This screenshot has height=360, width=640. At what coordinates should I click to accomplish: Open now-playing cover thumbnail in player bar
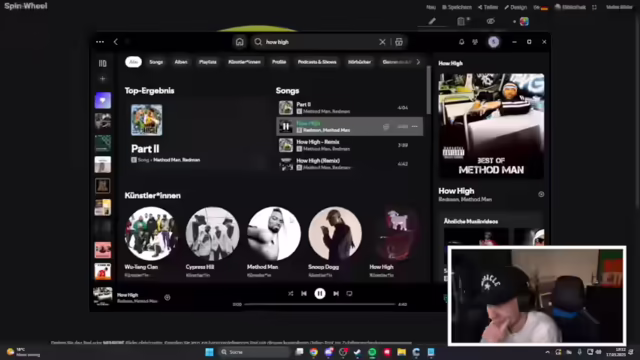pos(103,297)
